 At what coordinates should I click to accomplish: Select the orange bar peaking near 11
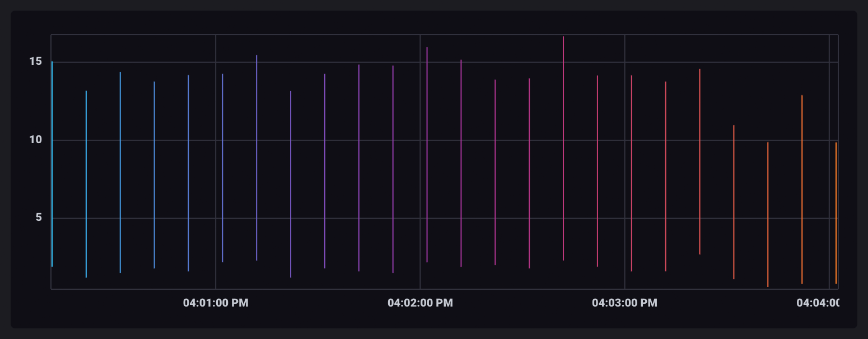click(734, 201)
